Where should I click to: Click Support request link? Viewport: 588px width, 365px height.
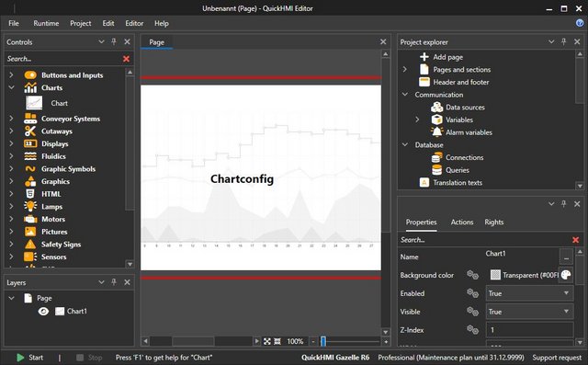coord(557,358)
